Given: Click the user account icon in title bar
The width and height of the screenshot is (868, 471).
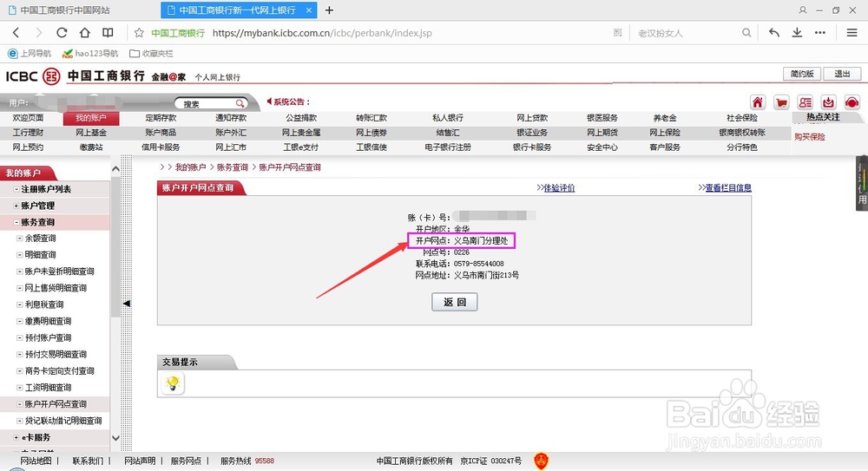Looking at the screenshot, I should [x=803, y=10].
